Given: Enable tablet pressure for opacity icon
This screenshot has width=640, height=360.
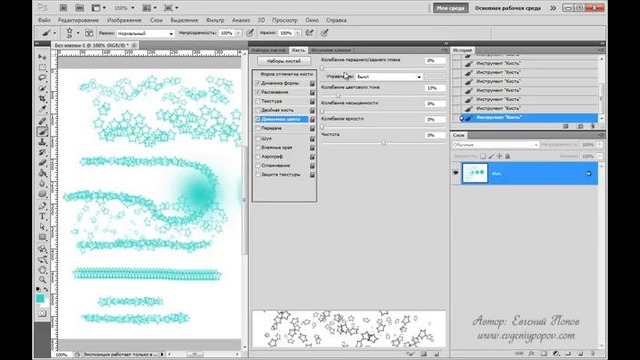Looking at the screenshot, I should (x=250, y=33).
